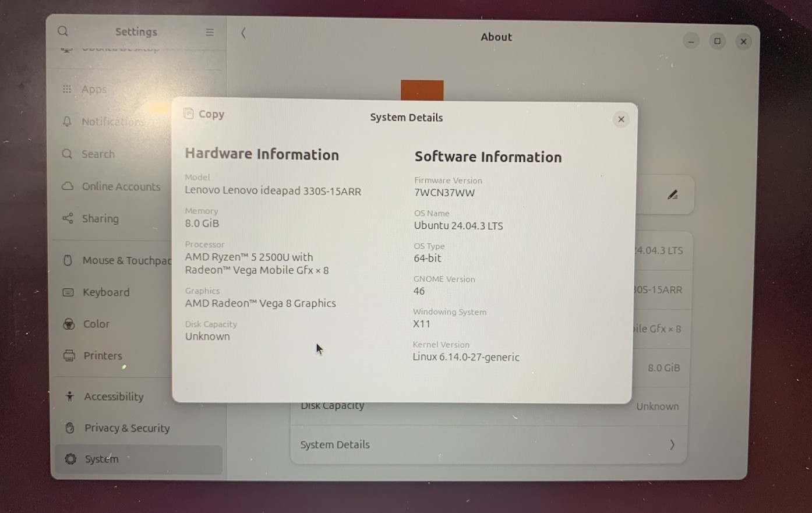The height and width of the screenshot is (513, 812).
Task: Copy system details to clipboard
Action: pos(204,114)
